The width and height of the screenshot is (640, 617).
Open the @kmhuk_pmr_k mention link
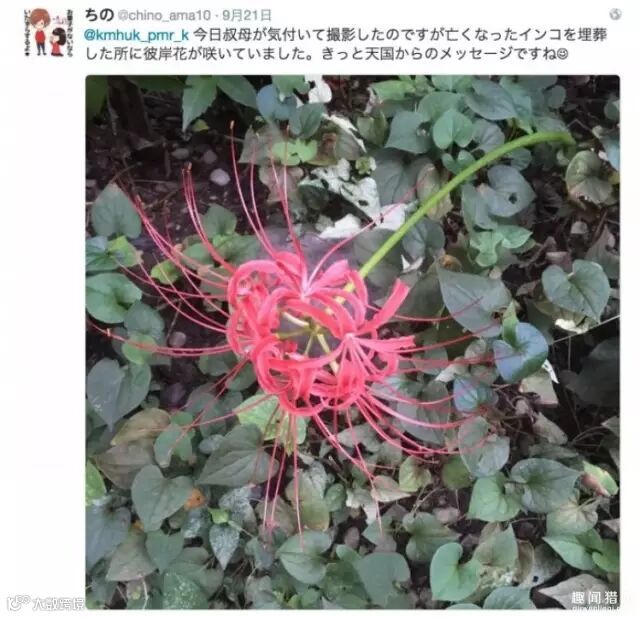tap(136, 35)
